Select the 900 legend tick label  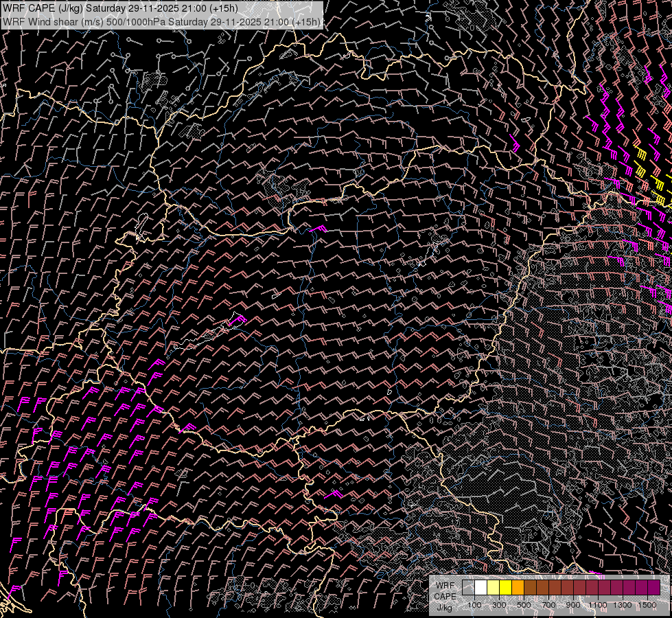click(573, 605)
